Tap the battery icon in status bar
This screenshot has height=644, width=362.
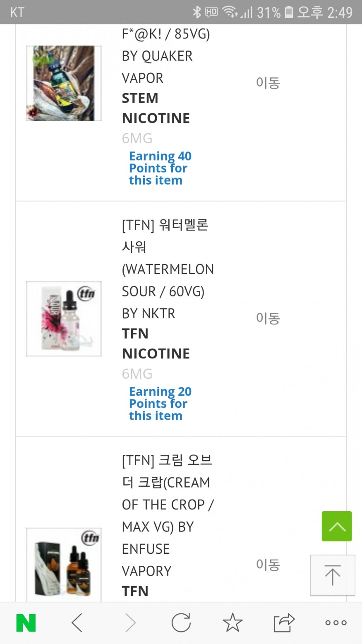click(x=289, y=12)
